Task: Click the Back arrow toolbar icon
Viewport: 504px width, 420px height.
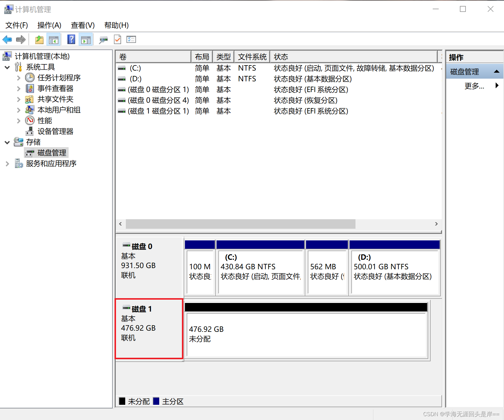Action: (7, 39)
